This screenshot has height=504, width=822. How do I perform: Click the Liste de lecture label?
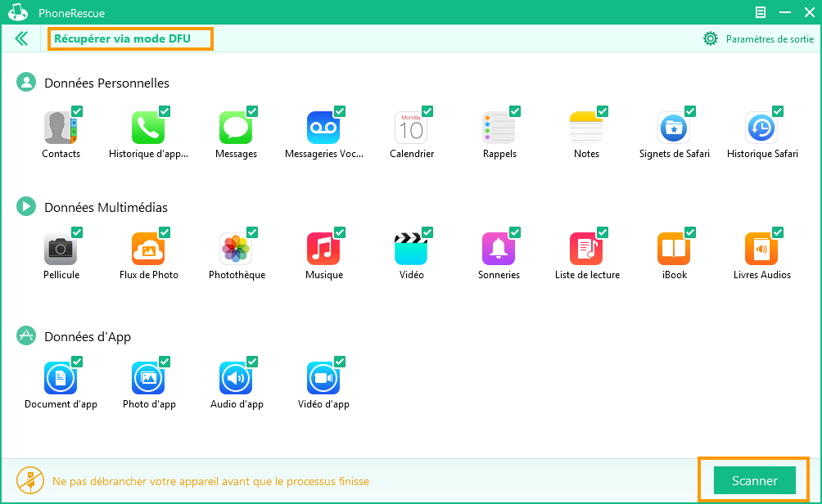[587, 275]
